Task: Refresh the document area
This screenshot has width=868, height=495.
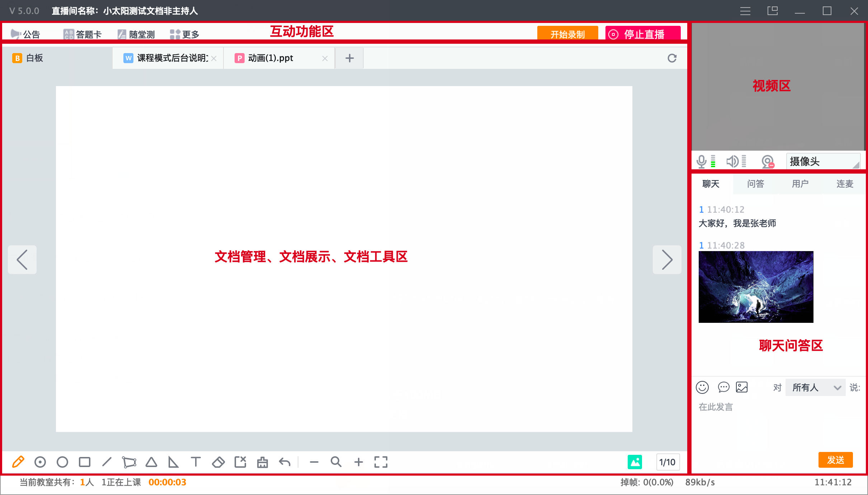Action: coord(672,58)
